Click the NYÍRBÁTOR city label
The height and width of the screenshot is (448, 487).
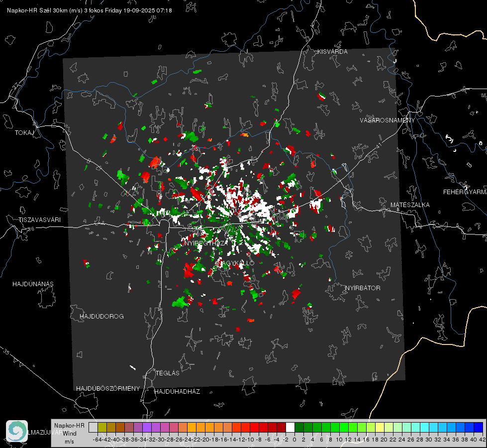(x=363, y=288)
